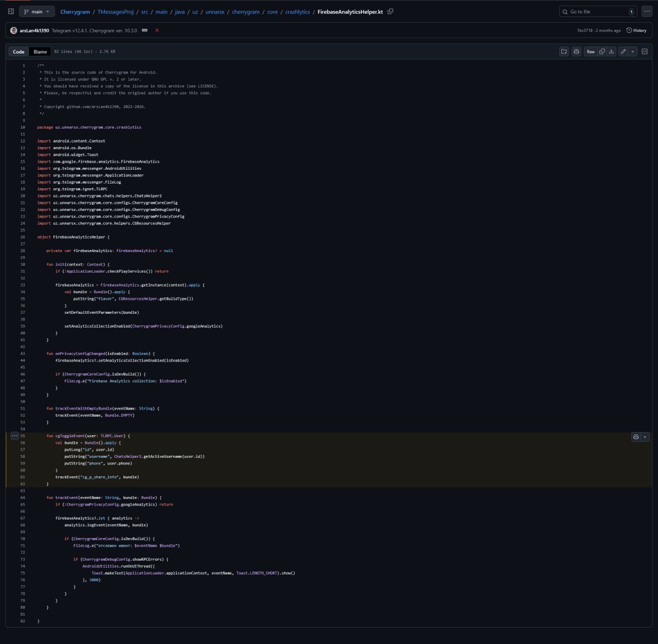Ask Copilot about this file in toolbar
Screen dimensions: 658x644
576,51
